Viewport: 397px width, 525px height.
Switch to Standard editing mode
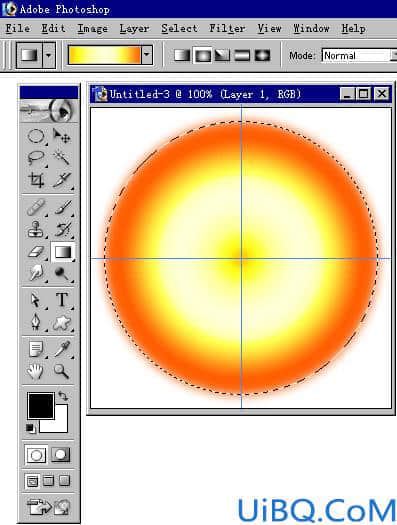[x=36, y=455]
